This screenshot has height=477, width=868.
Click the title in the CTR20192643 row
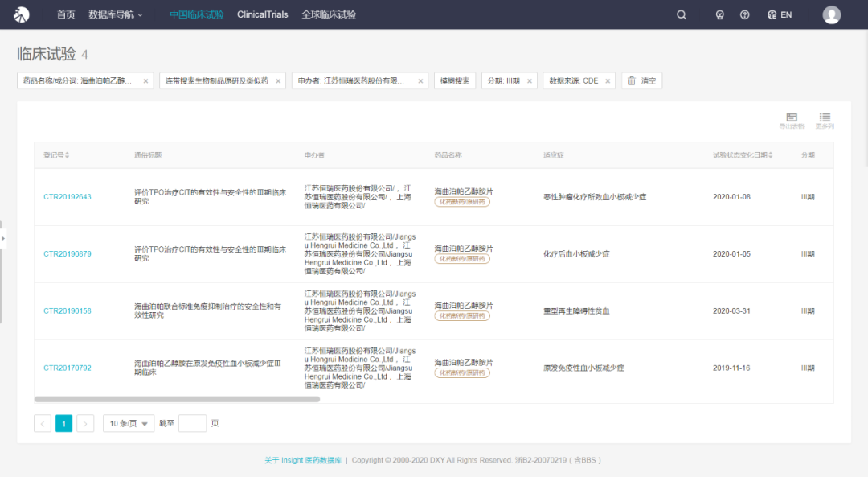point(211,197)
